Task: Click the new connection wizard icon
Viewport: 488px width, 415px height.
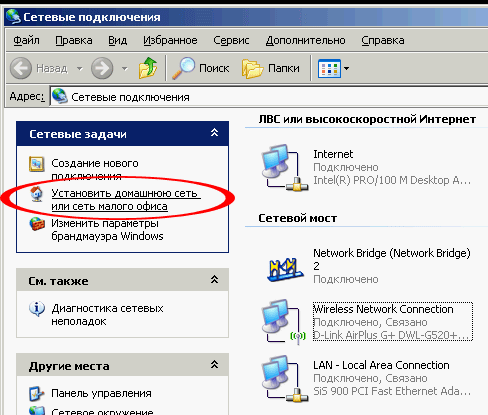Action: click(36, 164)
